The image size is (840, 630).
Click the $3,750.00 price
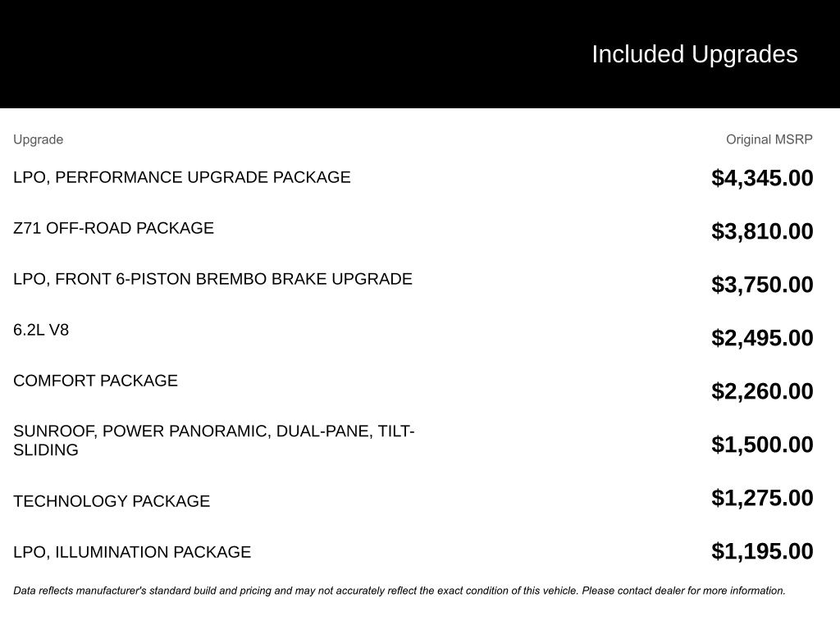[x=762, y=285]
